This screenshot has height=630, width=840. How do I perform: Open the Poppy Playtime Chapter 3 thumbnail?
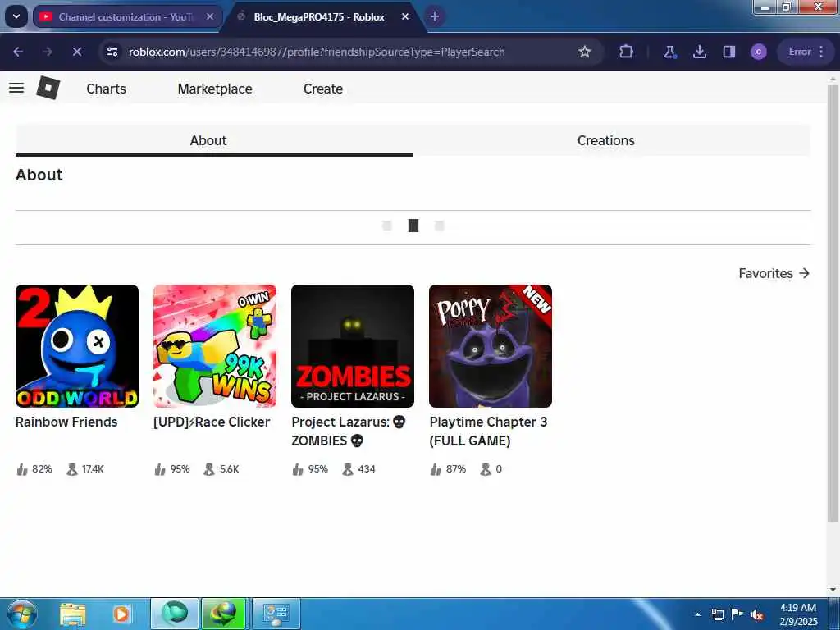coord(491,346)
